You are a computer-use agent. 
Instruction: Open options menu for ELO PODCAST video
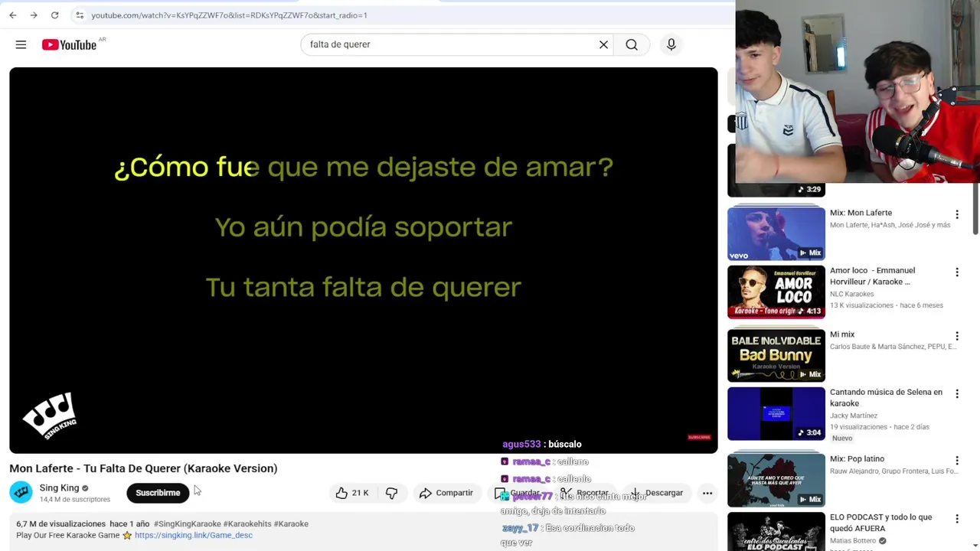pos(956,519)
